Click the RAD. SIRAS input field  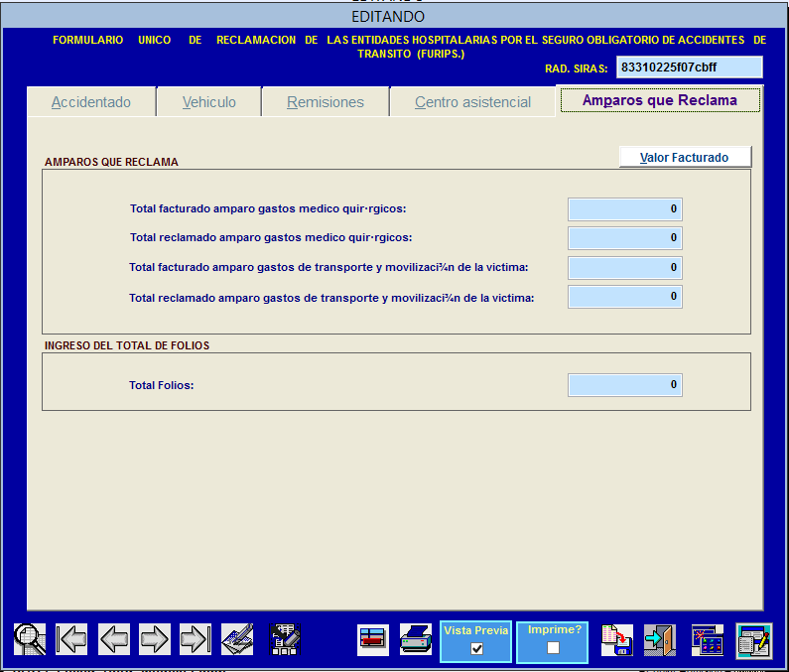coord(690,67)
